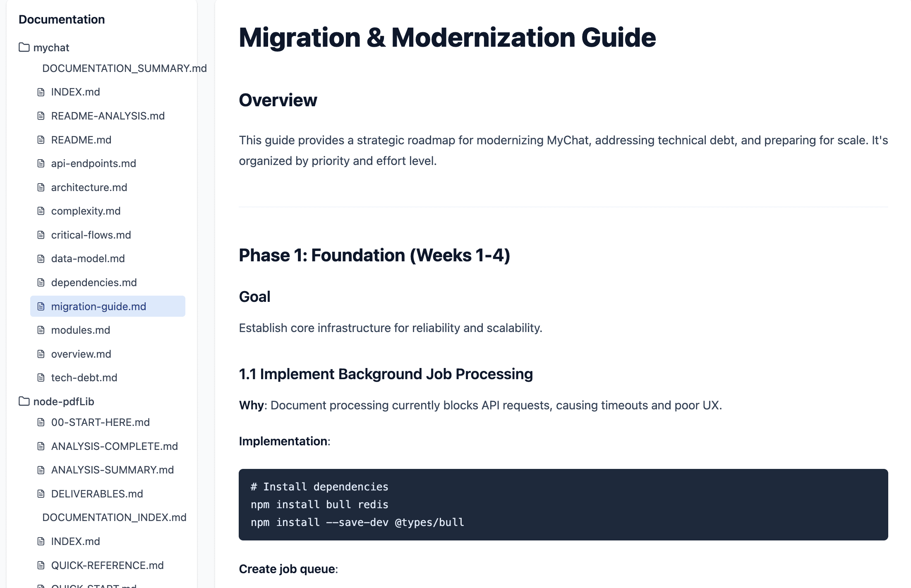
Task: Open complexity.md from the file tree
Action: point(108,211)
